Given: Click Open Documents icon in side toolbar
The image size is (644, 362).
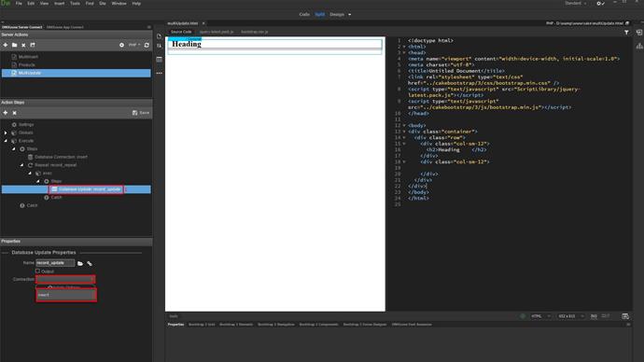Looking at the screenshot, I should (159, 36).
